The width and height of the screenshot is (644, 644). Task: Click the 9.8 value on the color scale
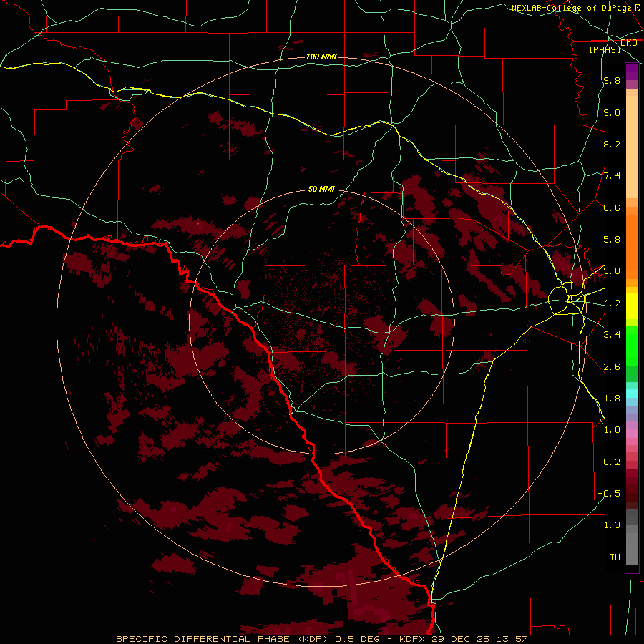click(x=612, y=80)
